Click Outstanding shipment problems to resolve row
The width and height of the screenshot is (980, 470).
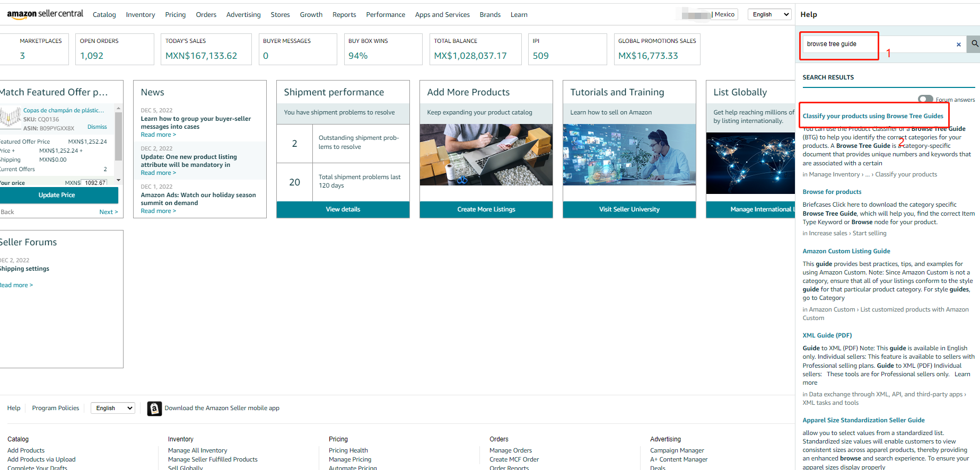(343, 143)
